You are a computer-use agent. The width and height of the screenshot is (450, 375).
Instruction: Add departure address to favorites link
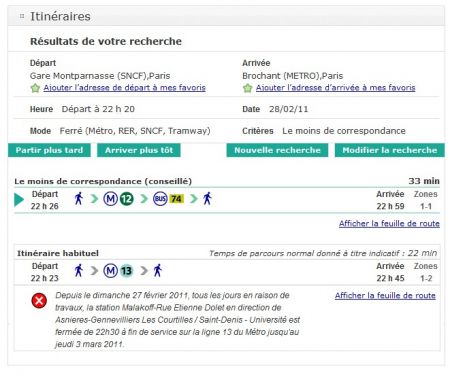click(x=125, y=88)
